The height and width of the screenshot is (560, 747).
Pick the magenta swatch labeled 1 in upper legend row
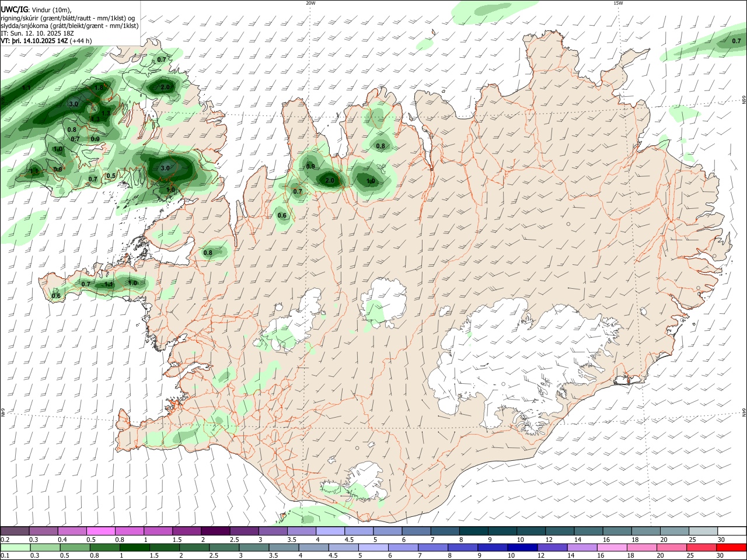[158, 531]
